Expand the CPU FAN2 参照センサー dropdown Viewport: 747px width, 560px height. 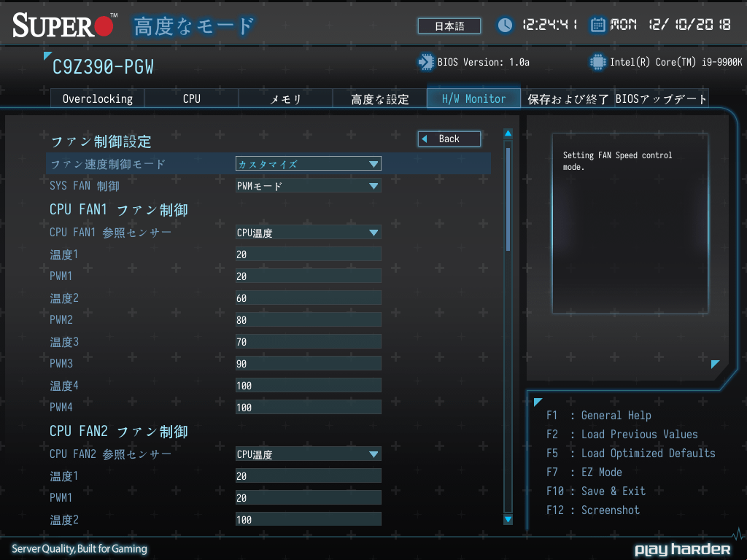click(x=309, y=454)
